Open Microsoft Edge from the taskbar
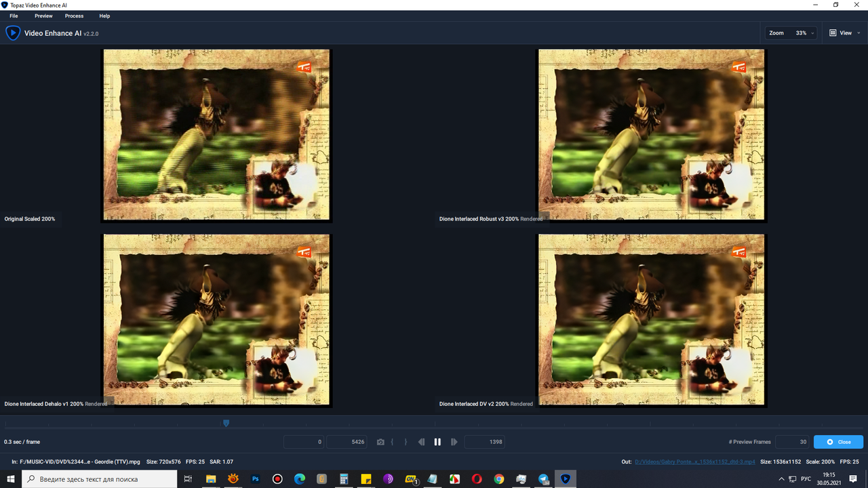868x488 pixels. click(300, 479)
